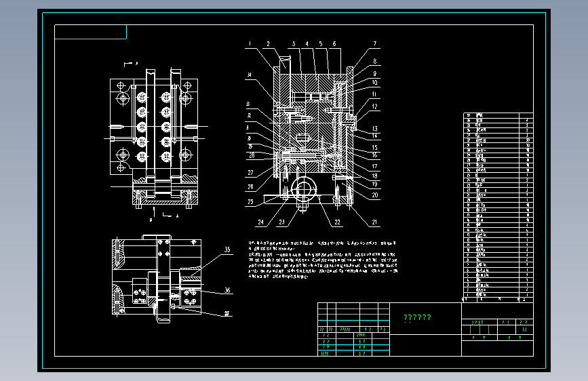Click part callout number 15
Image resolution: width=588 pixels, height=381 pixels.
coord(374,147)
